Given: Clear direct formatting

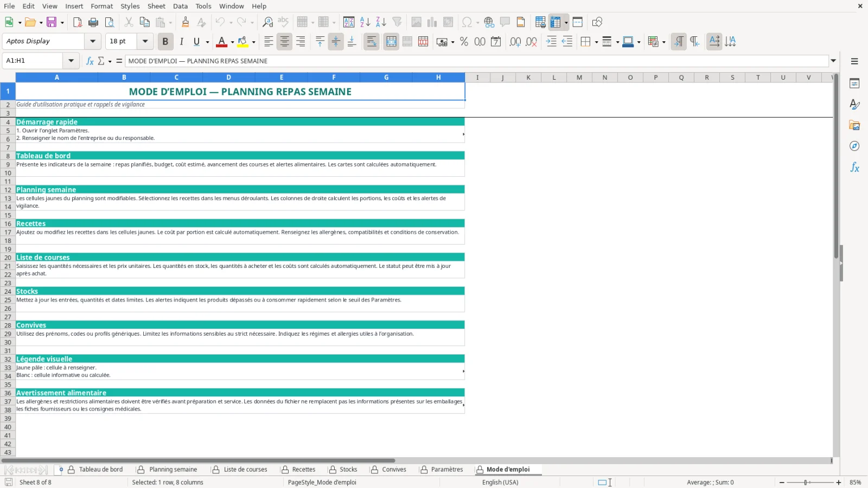Looking at the screenshot, I should tap(201, 22).
